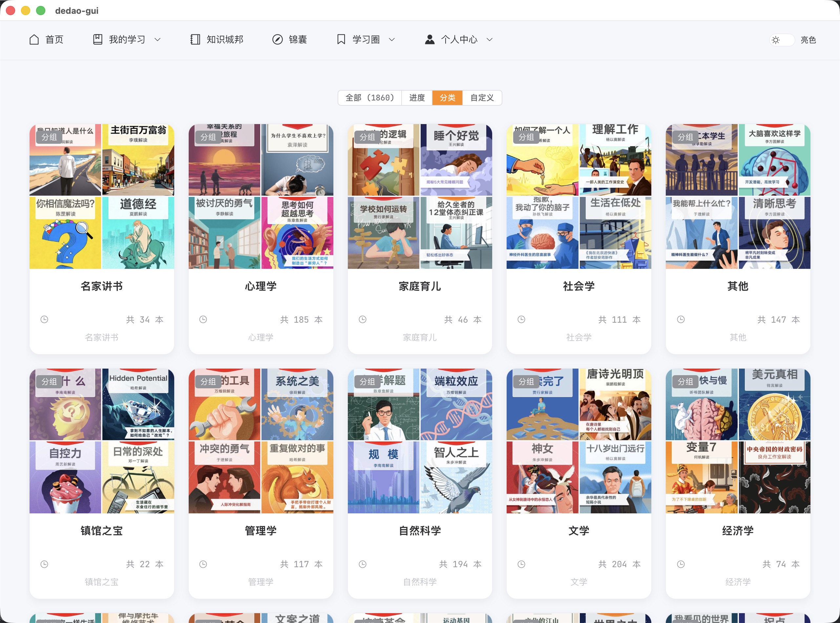Click the notebook icon beside 知识城邦

tap(195, 40)
